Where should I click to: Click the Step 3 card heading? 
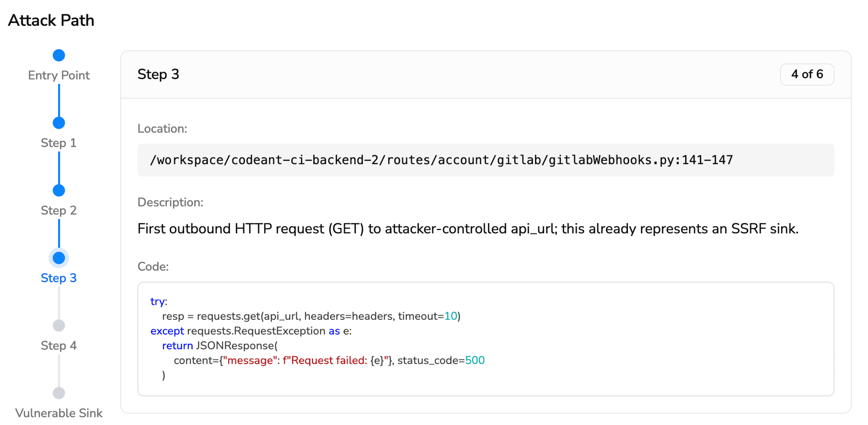tap(158, 74)
